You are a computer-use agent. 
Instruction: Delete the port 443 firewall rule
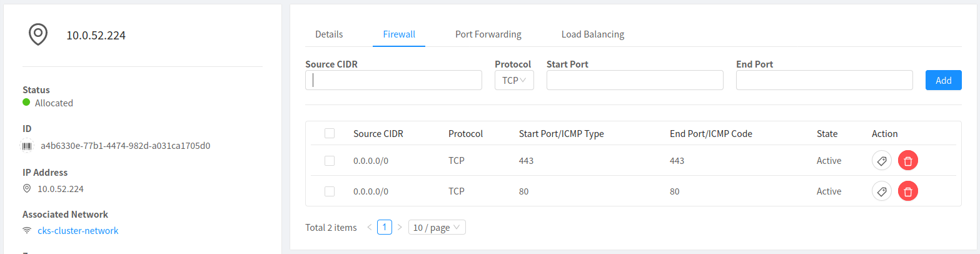coord(908,161)
